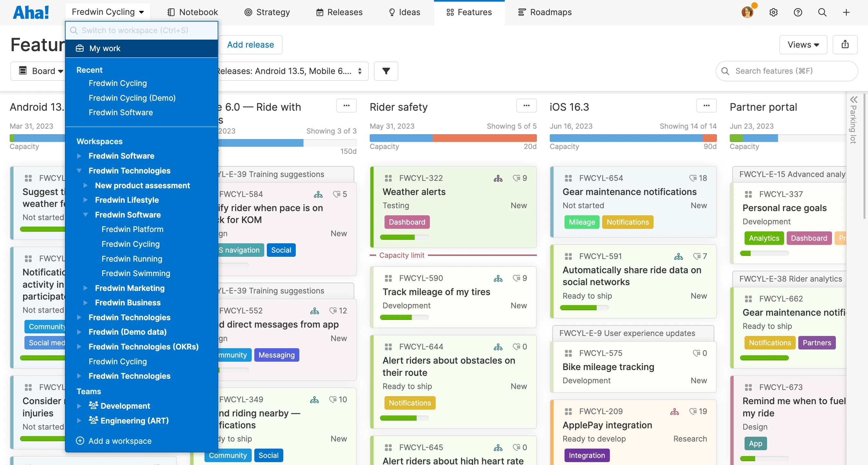Open global search magnifier icon

point(822,13)
